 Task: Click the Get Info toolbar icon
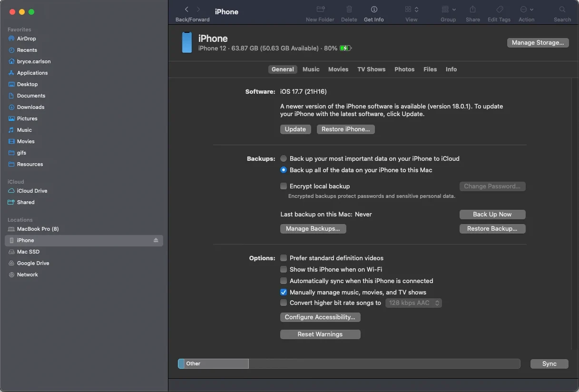tap(374, 10)
